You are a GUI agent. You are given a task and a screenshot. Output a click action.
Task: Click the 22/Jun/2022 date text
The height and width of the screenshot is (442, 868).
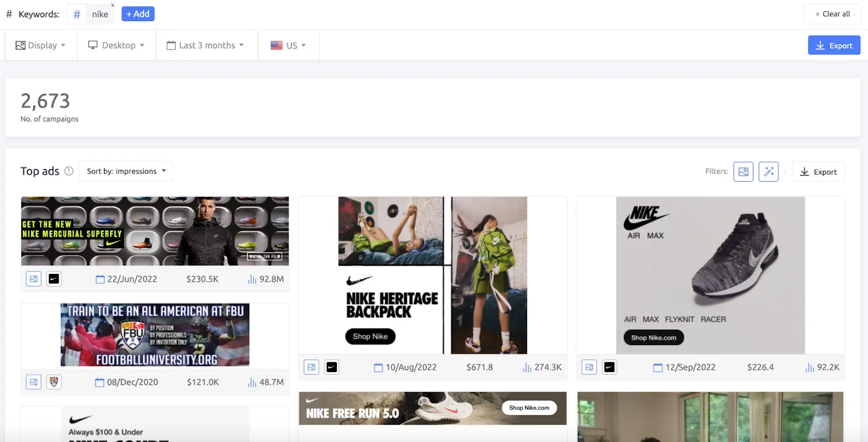(132, 279)
